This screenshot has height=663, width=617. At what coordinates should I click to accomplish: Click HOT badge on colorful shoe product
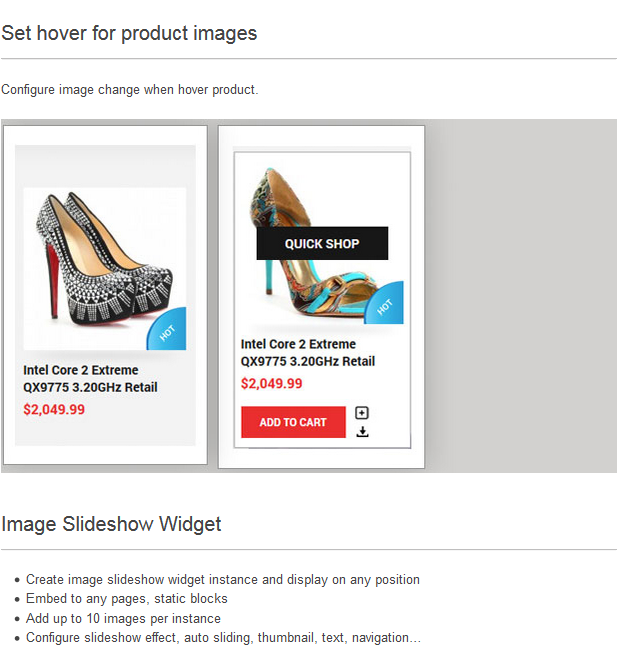pyautogui.click(x=386, y=307)
